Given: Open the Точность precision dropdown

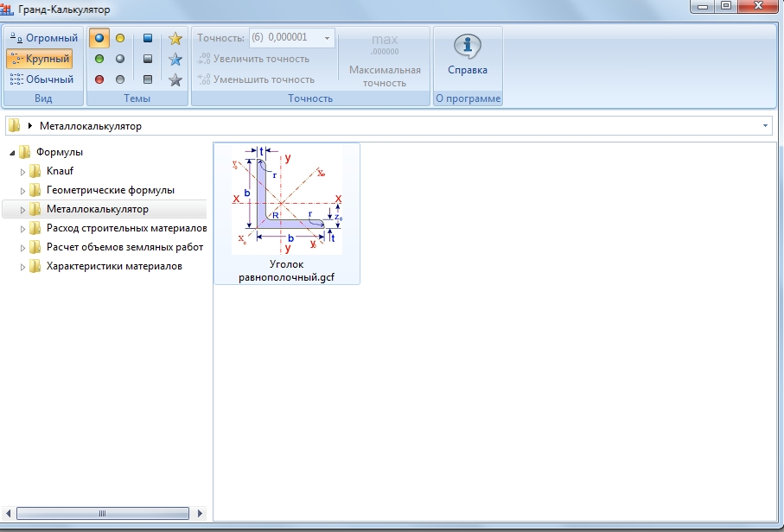Looking at the screenshot, I should (327, 38).
